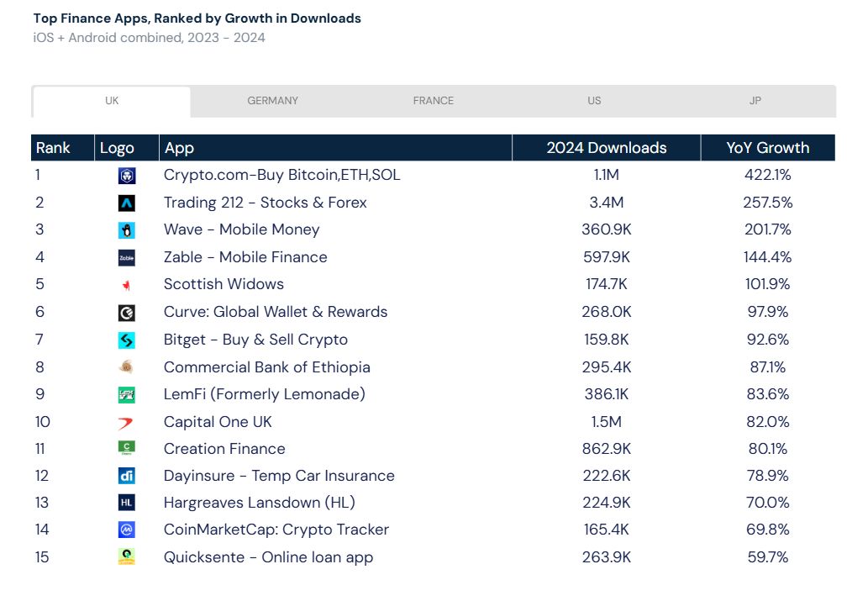Click the Zable app logo
The height and width of the screenshot is (601, 868).
tap(127, 257)
